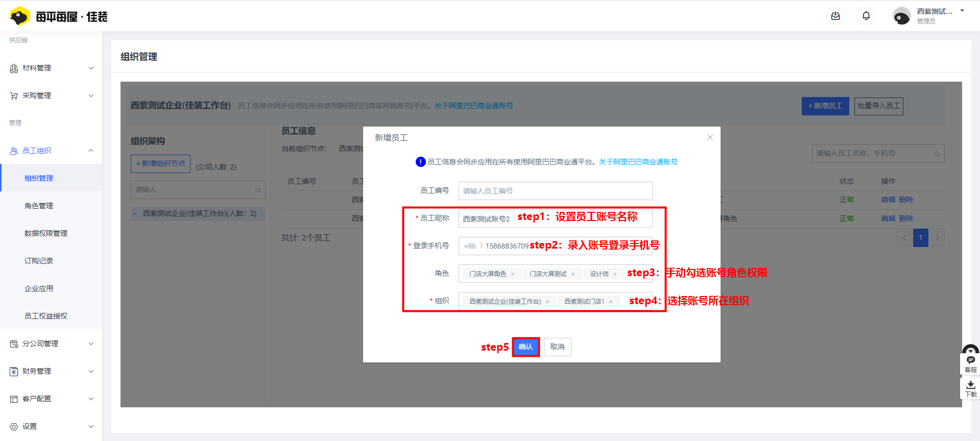
Task: Click the 分公司管理 icon
Action: pyautogui.click(x=14, y=344)
